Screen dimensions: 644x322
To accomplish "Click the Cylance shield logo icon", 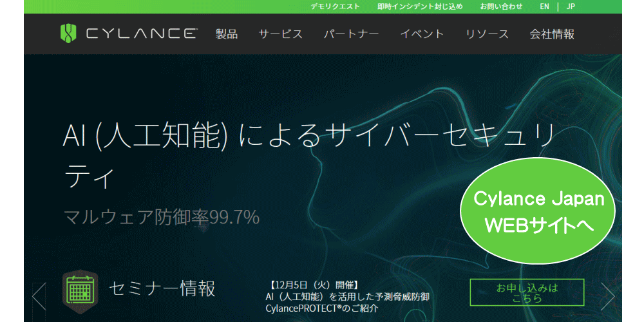I will tap(68, 33).
